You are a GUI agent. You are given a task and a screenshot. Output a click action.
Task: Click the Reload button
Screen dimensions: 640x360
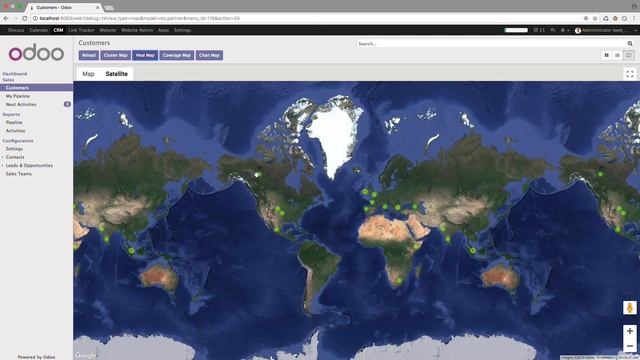pyautogui.click(x=89, y=55)
